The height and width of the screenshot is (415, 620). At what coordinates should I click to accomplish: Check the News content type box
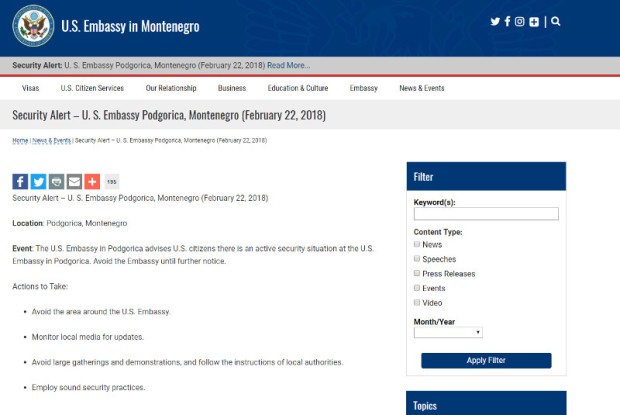[417, 244]
